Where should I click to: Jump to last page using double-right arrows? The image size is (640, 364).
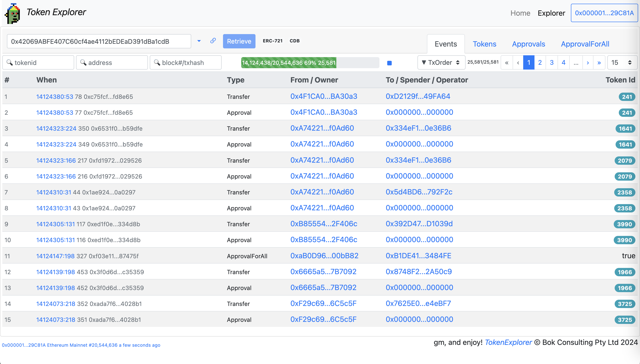(599, 62)
